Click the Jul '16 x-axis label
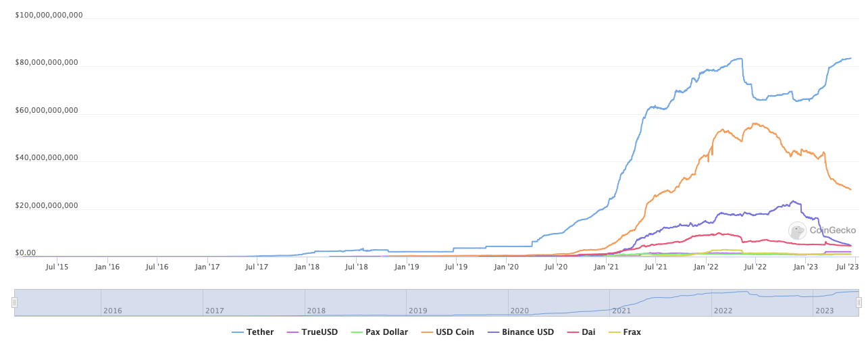Image resolution: width=868 pixels, height=341 pixels. click(157, 267)
